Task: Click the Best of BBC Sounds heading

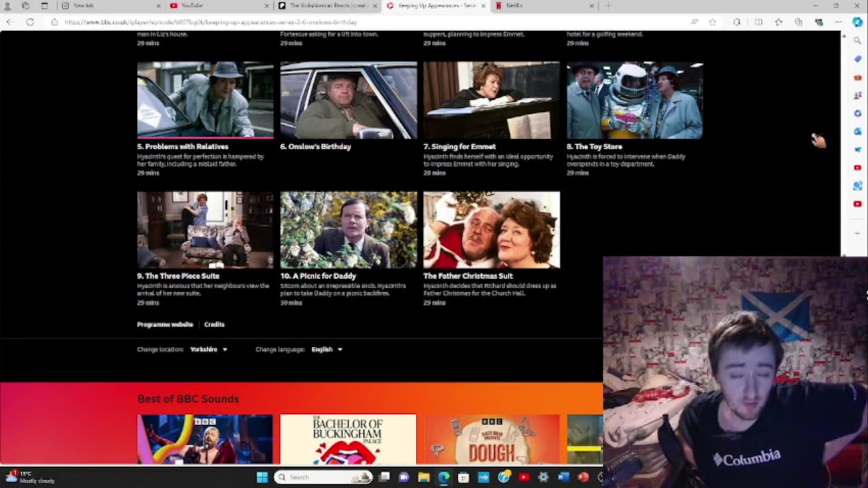Action: (188, 399)
